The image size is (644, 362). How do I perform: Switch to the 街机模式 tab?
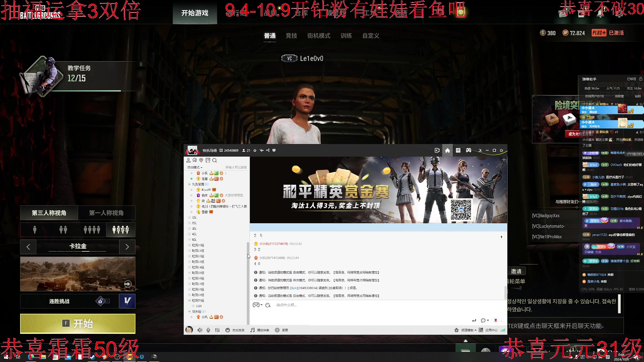pyautogui.click(x=319, y=36)
